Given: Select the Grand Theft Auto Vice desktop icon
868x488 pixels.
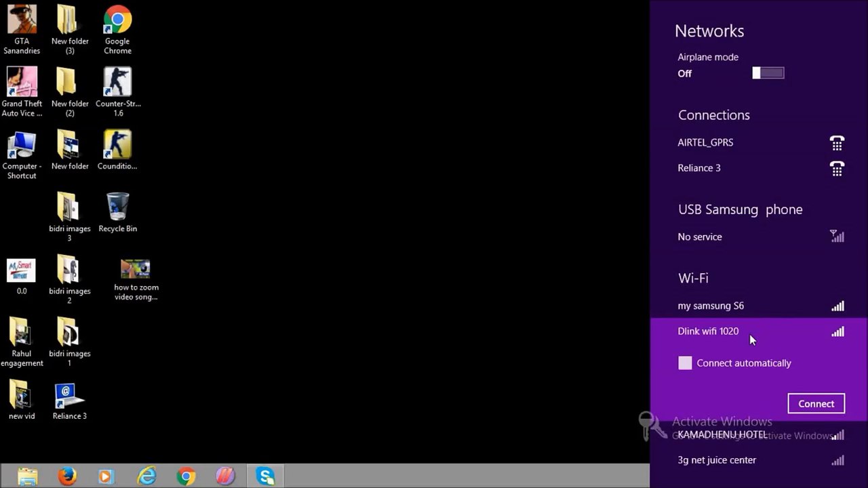Looking at the screenshot, I should coord(22,92).
